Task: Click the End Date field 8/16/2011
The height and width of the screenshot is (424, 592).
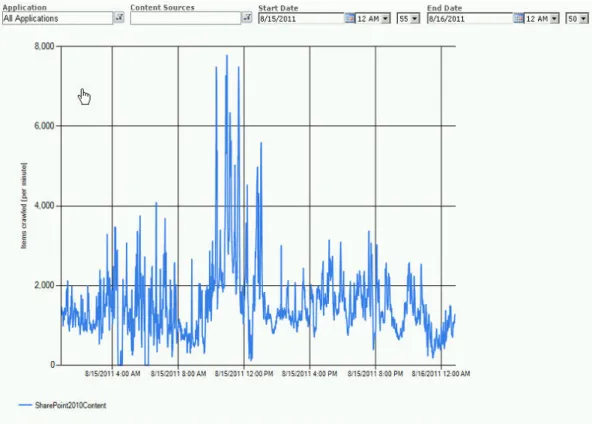Action: tap(470, 19)
